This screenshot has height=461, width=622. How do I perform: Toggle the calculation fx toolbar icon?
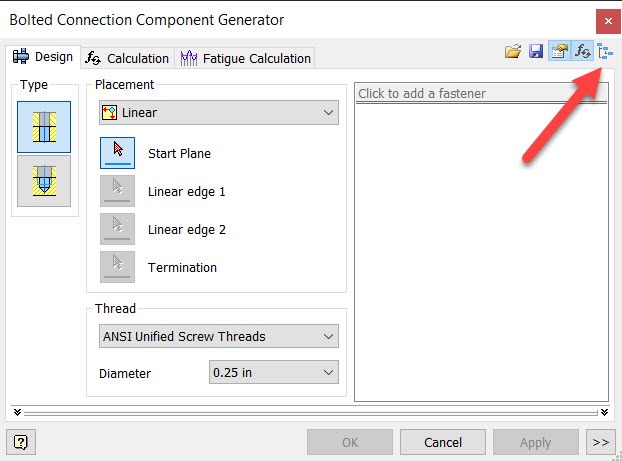582,51
